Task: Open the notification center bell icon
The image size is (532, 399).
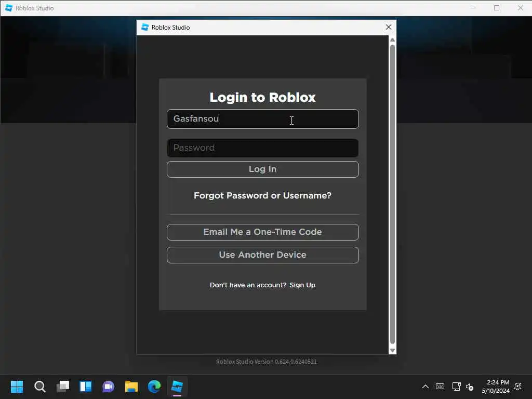Action: 518,387
